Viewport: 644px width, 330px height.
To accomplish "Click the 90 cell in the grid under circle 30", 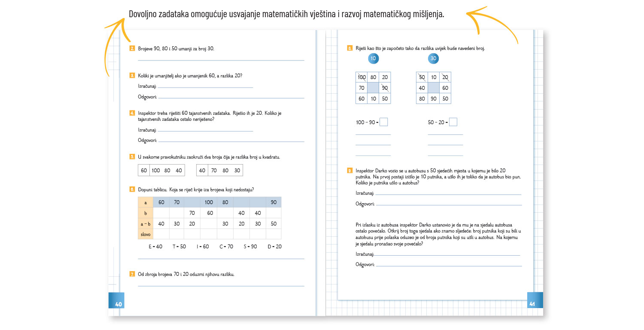I will [x=434, y=99].
